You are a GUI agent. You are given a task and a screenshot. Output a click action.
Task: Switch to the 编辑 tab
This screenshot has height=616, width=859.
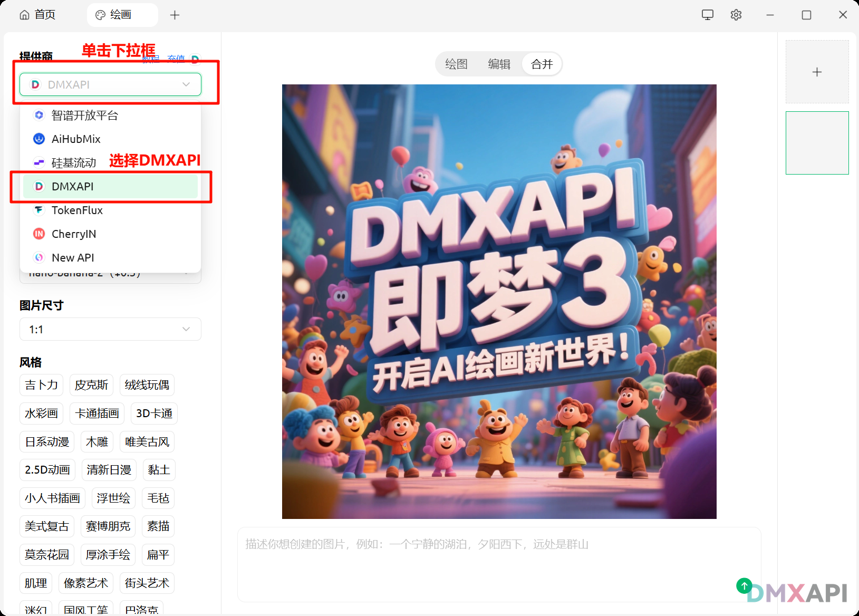498,64
